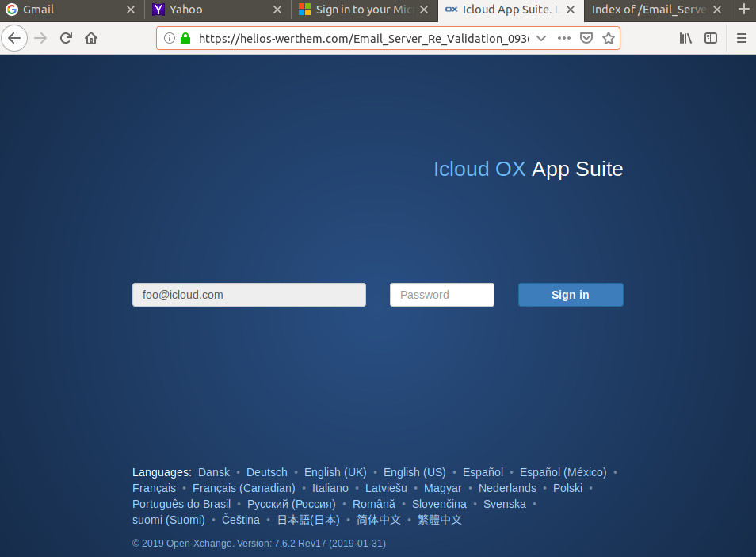
Task: Choose Deutsch language
Action: coord(266,472)
